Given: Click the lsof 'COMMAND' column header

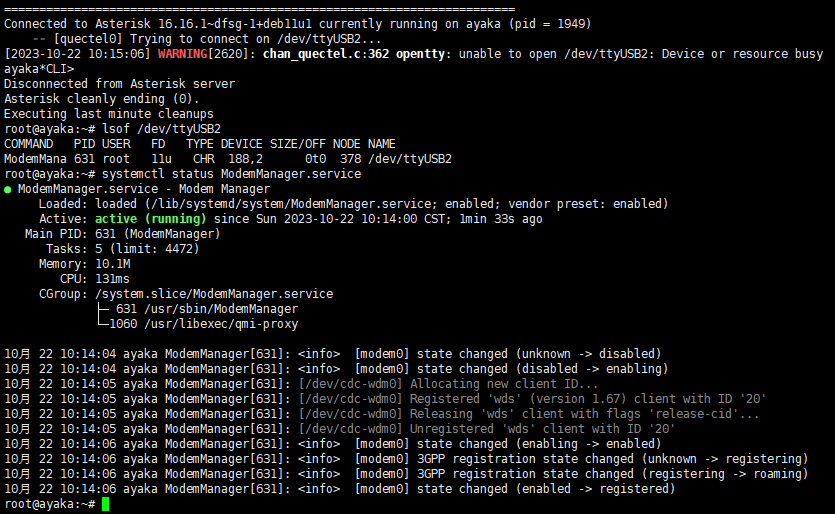Looking at the screenshot, I should pos(29,143).
